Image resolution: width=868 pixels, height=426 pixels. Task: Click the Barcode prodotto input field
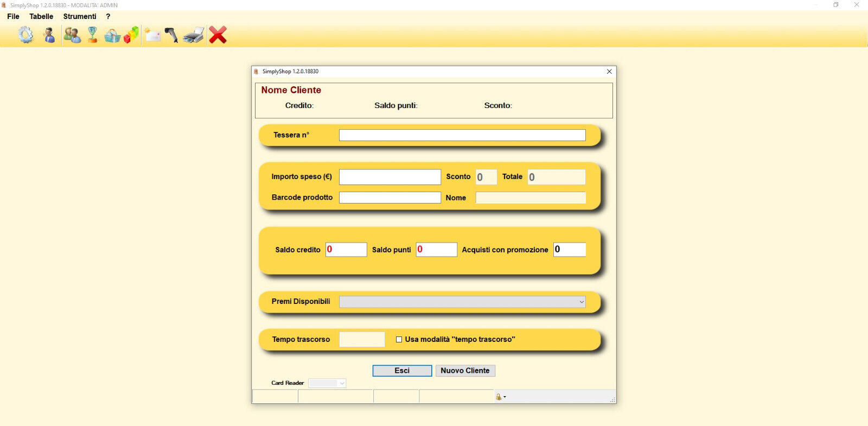[390, 198]
